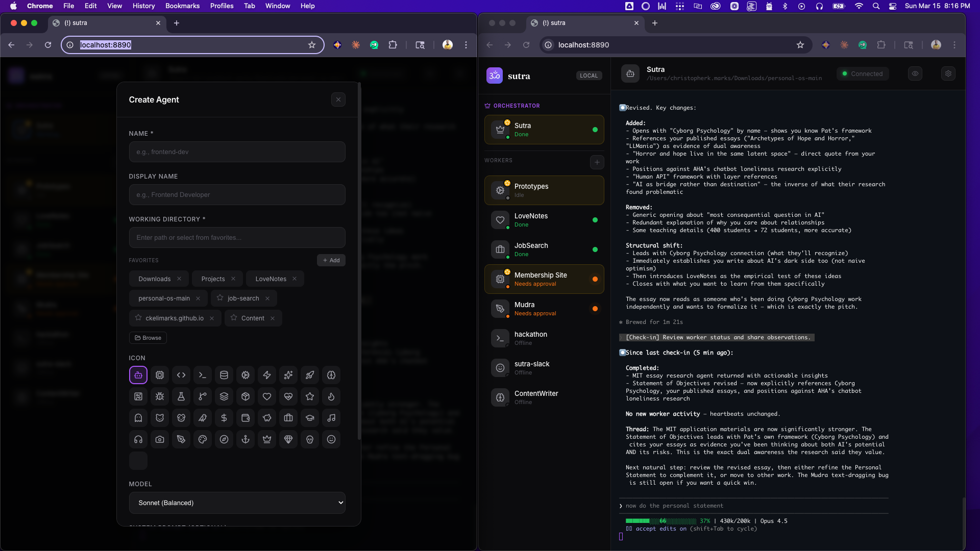The width and height of the screenshot is (980, 551).
Task: Open Spotlight search in menu bar
Action: point(876,6)
